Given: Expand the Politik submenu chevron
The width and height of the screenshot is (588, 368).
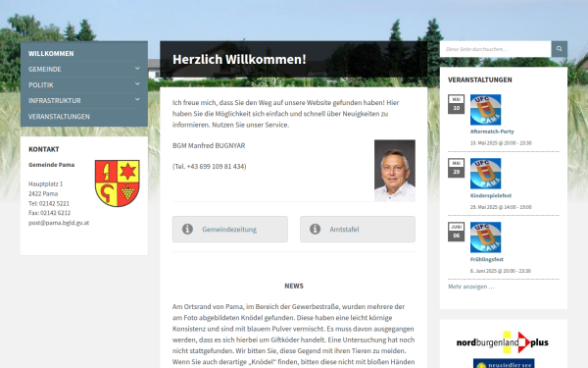Looking at the screenshot, I should pos(137,84).
